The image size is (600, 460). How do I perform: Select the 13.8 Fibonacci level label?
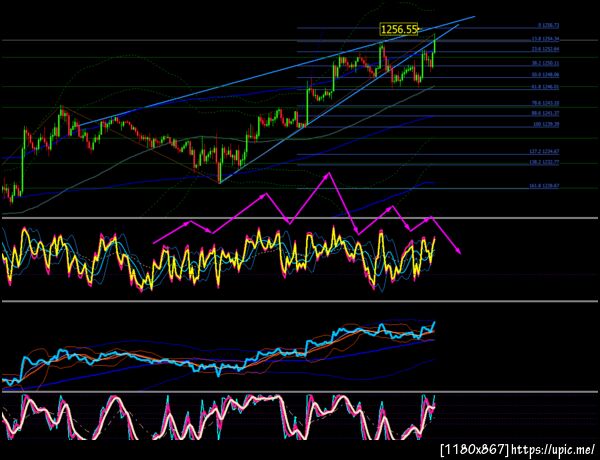(546, 39)
